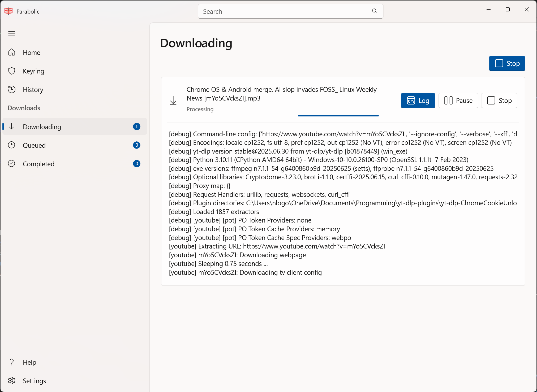Click the download arrow beside file name

pos(173,101)
